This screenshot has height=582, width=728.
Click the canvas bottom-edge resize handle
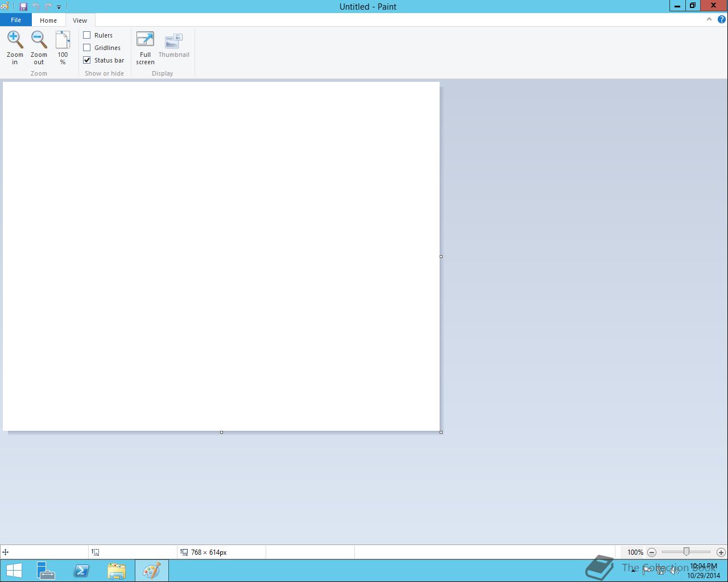click(x=221, y=432)
